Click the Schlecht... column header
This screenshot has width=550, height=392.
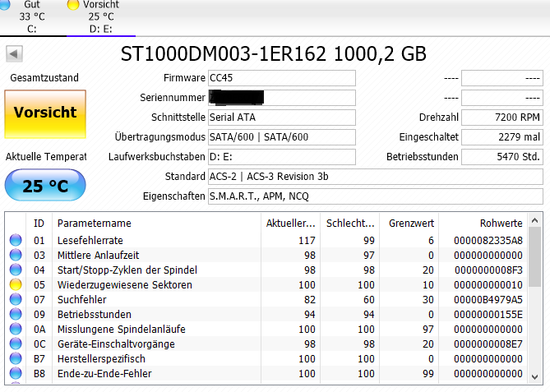(349, 223)
